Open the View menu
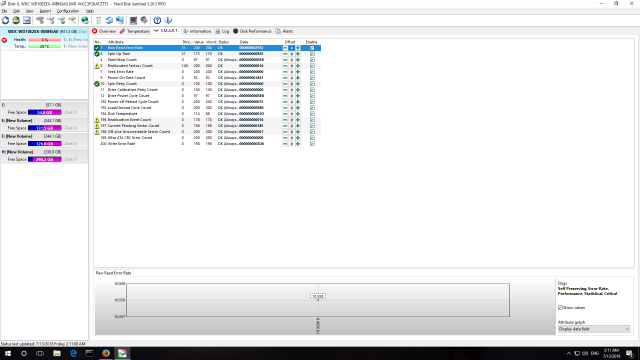 tap(29, 11)
